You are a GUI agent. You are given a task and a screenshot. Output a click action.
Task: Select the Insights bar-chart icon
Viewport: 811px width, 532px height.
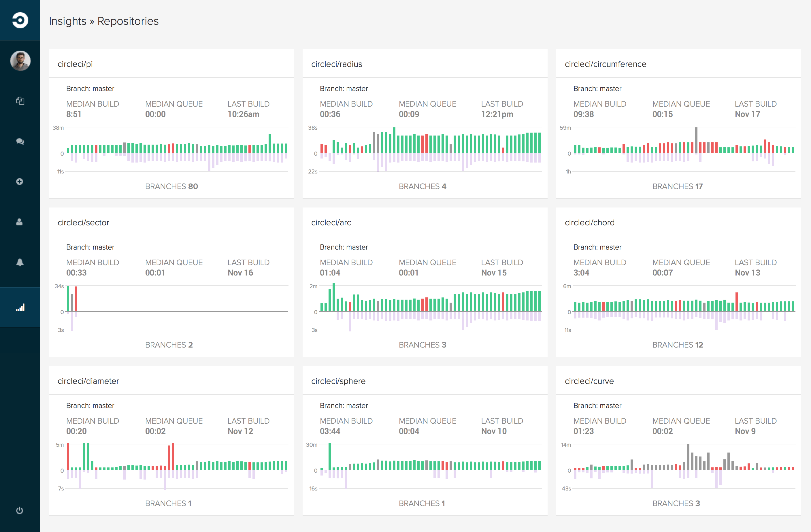20,307
